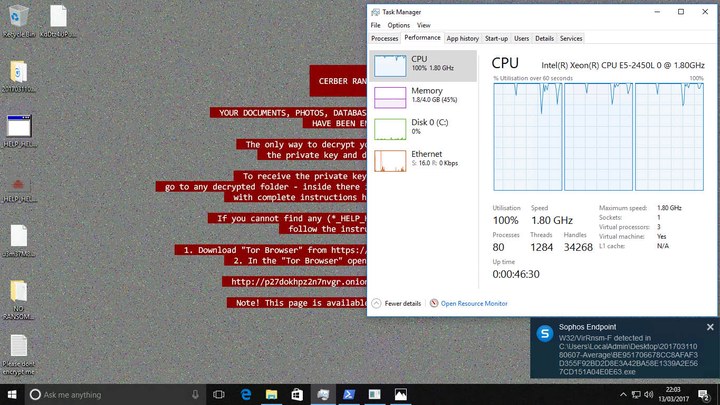720x405 pixels.
Task: Launch Microsoft Edge from the taskbar
Action: (246, 394)
